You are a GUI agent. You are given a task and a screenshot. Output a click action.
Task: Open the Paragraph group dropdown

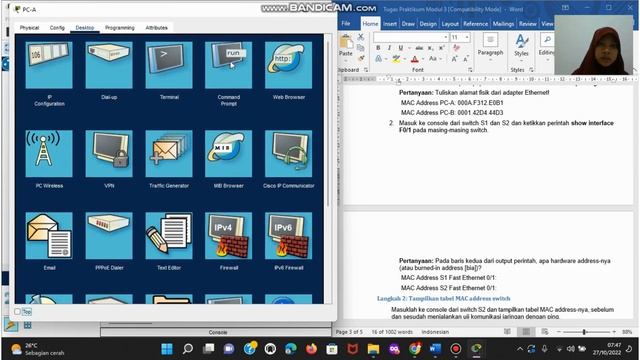pos(490,48)
